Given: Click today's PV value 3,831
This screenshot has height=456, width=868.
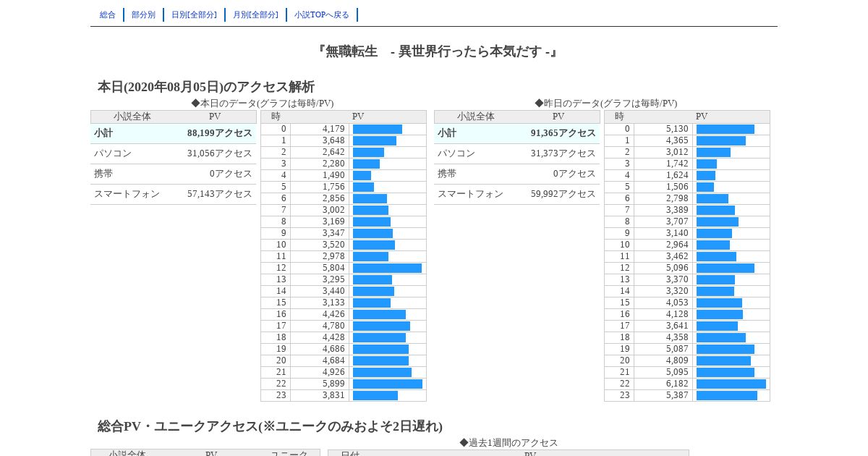Looking at the screenshot, I should (333, 395).
